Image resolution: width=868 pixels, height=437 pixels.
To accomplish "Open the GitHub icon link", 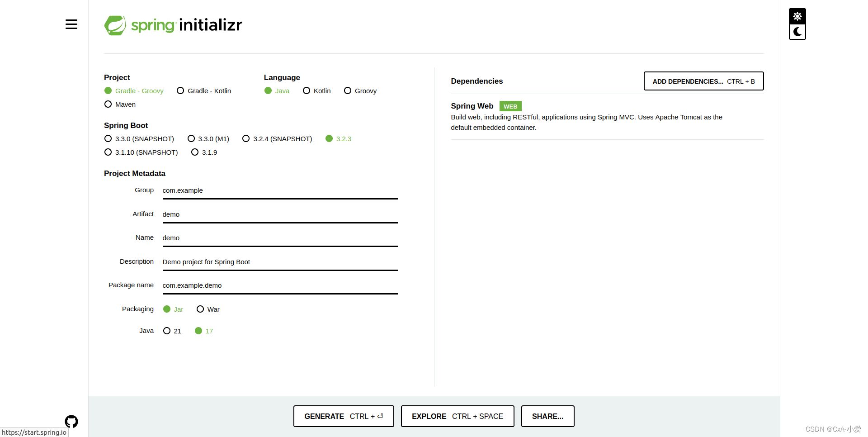I will (71, 422).
